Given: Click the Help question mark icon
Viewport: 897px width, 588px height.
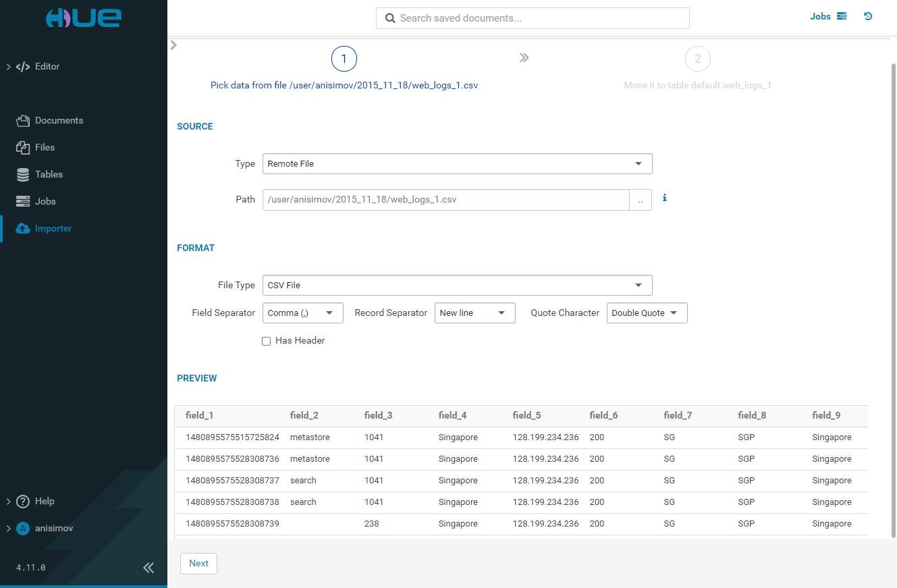Looking at the screenshot, I should pos(23,501).
